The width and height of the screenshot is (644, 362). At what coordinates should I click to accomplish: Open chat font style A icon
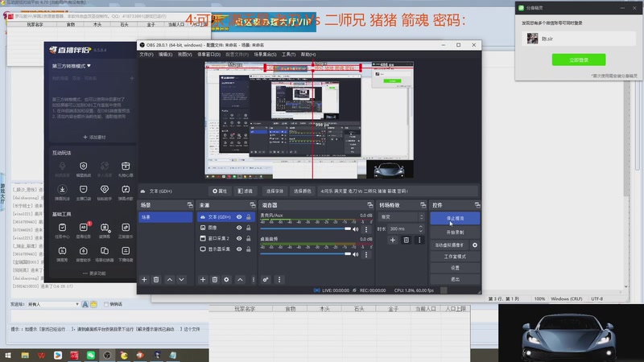pos(85,304)
